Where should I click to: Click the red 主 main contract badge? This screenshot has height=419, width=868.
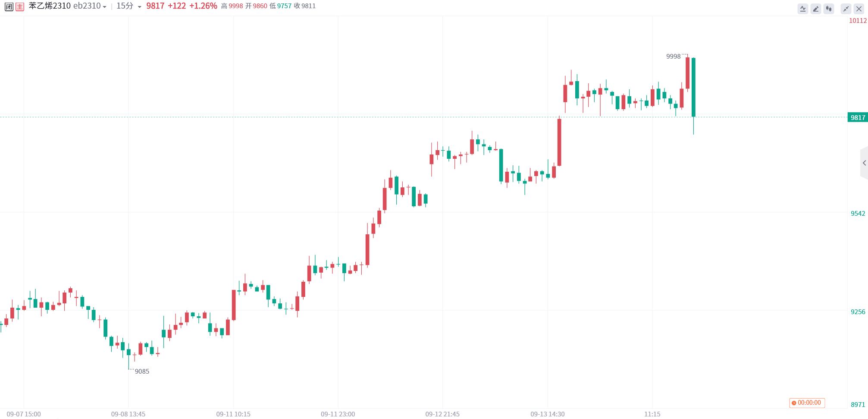click(x=20, y=6)
